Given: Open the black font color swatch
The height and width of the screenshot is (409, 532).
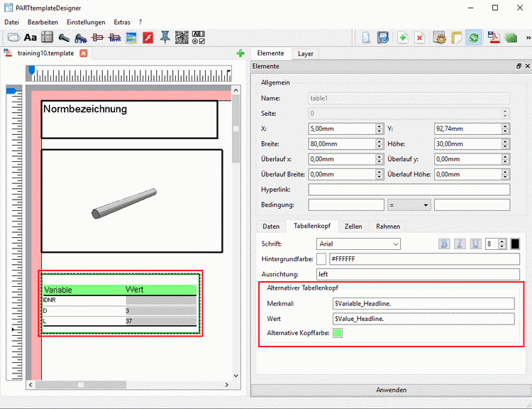Looking at the screenshot, I should pos(515,244).
